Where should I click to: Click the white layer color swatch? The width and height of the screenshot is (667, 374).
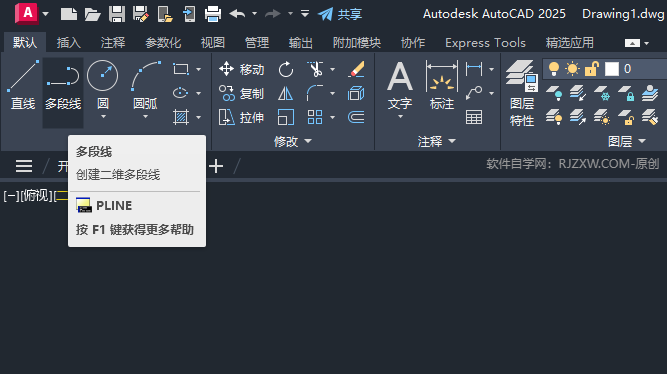click(612, 69)
